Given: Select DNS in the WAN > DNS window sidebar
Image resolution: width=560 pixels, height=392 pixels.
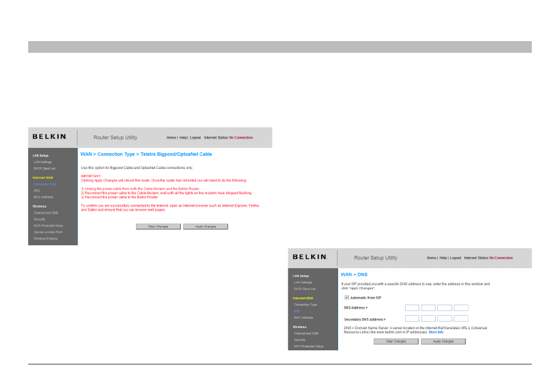Looking at the screenshot, I should click(297, 311).
